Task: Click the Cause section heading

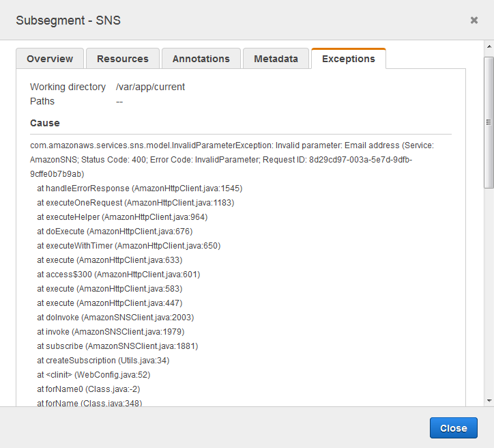Action: [45, 123]
